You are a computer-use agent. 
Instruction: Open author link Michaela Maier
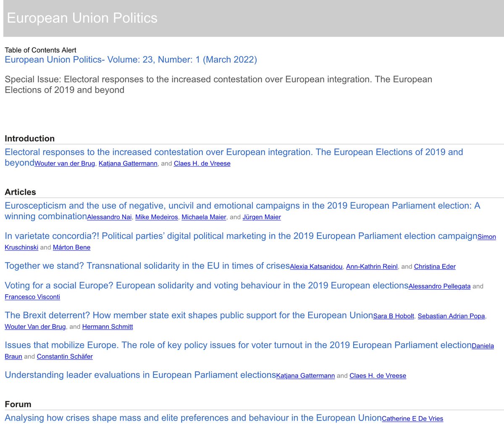click(x=204, y=217)
